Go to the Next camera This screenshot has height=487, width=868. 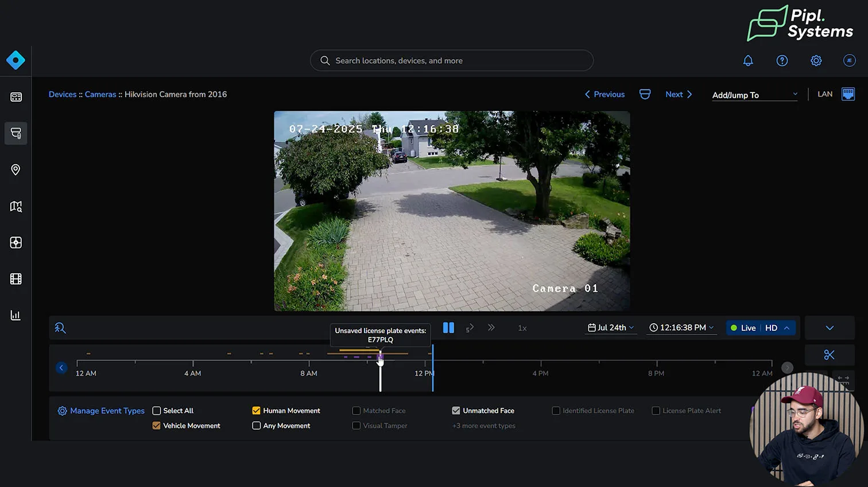679,95
